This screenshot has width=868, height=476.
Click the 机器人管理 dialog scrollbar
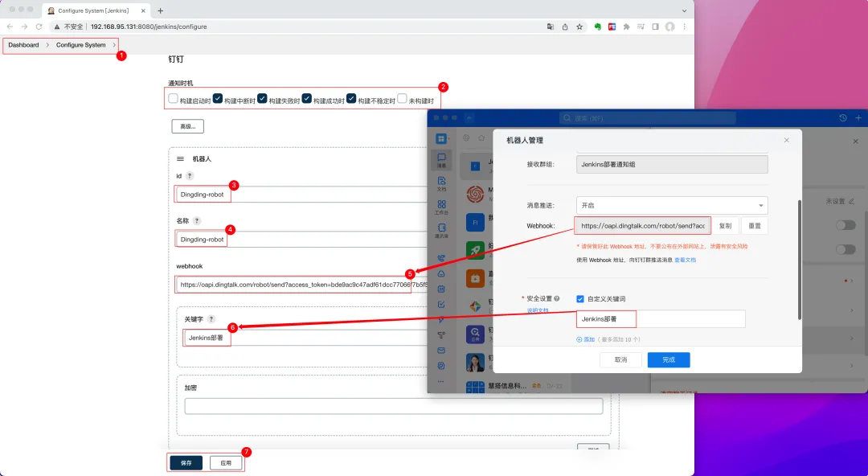(x=799, y=260)
